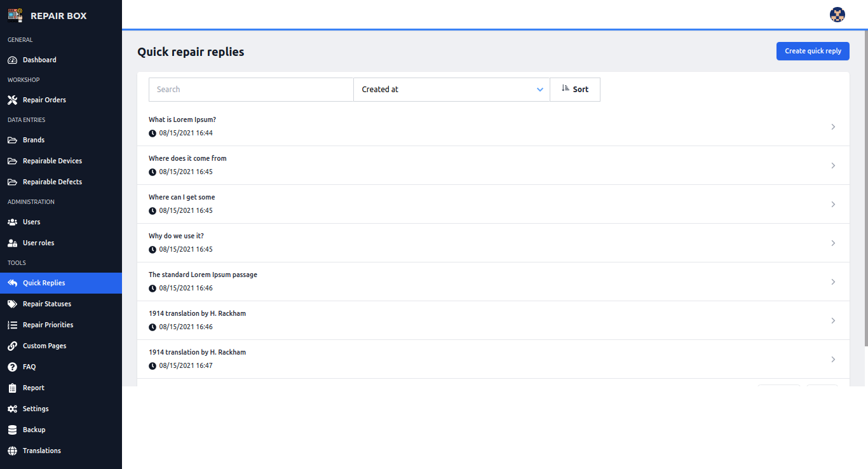
Task: Expand the 'Why do we use it?' chevron
Action: 833,243
